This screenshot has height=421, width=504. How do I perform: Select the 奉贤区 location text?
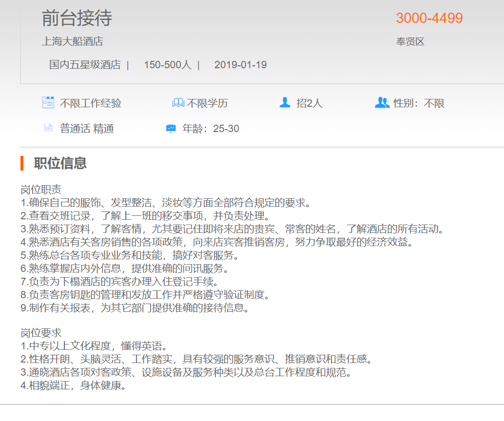pyautogui.click(x=410, y=42)
